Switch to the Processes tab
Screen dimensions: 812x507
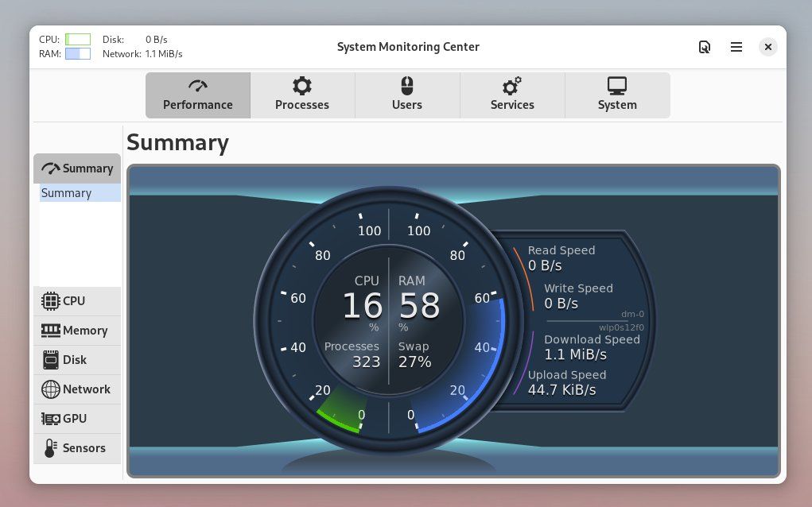302,95
